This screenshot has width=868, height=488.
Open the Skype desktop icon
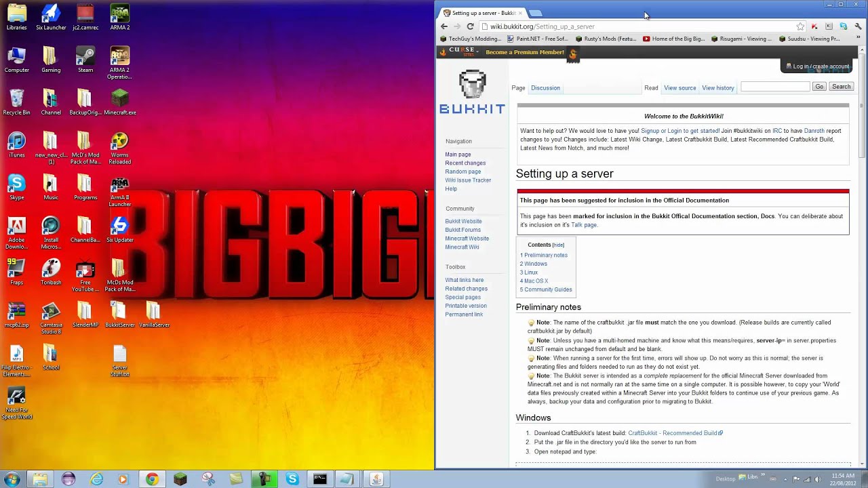click(x=17, y=188)
